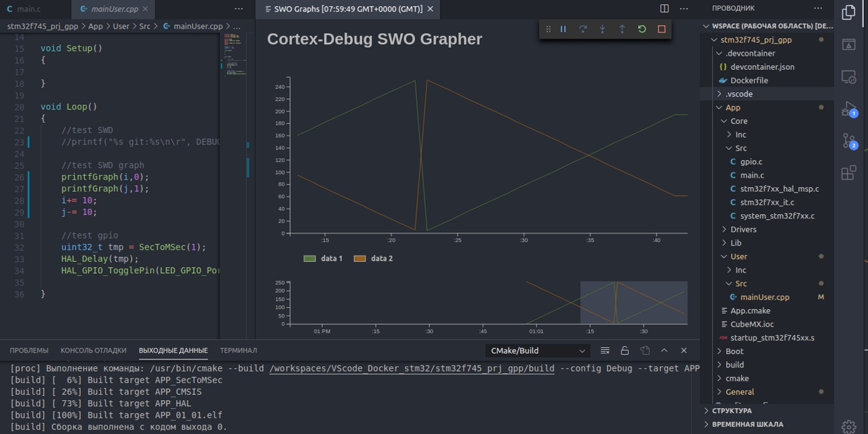Click the Step Into debug icon

[x=602, y=29]
